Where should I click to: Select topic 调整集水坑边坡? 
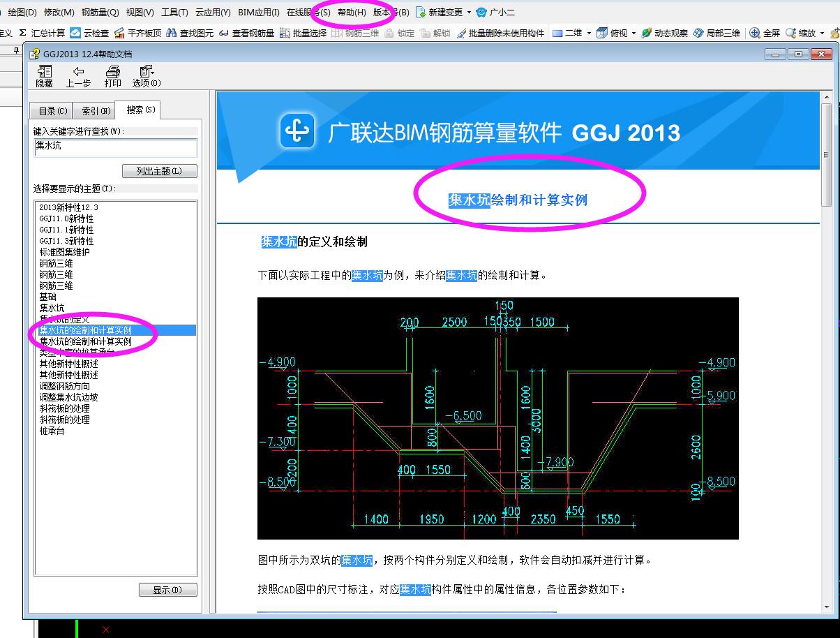(68, 397)
